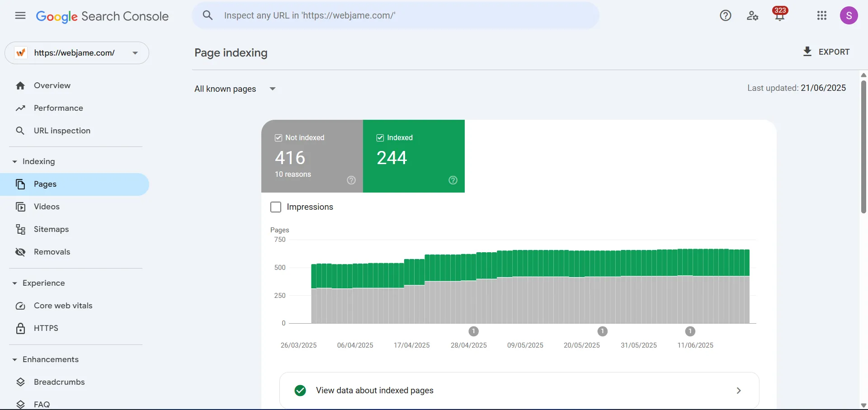Image resolution: width=868 pixels, height=410 pixels.
Task: Click the search magnifier icon in URL bar
Action: point(208,15)
